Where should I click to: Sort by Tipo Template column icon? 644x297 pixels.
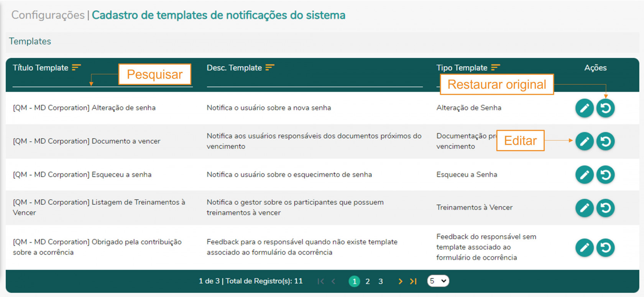click(x=496, y=67)
